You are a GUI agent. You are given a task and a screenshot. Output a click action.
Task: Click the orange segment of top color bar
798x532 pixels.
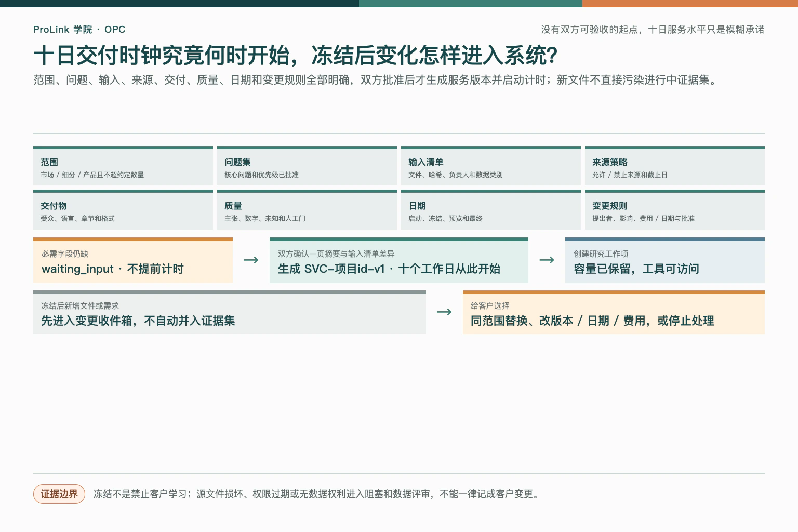[690, 3]
